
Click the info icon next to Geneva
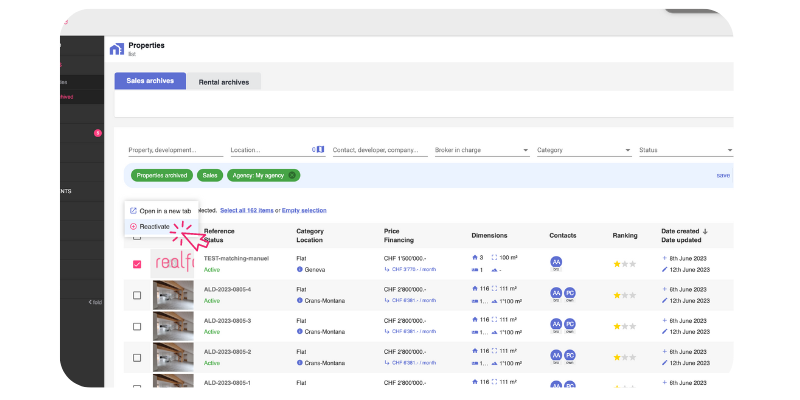click(x=299, y=269)
